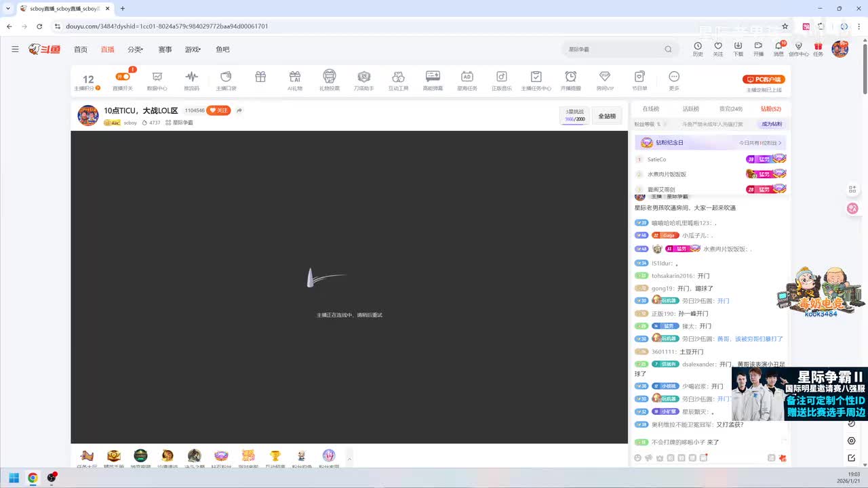The width and height of the screenshot is (868, 488).
Task: Go to the 首页 nav item
Action: (81, 49)
